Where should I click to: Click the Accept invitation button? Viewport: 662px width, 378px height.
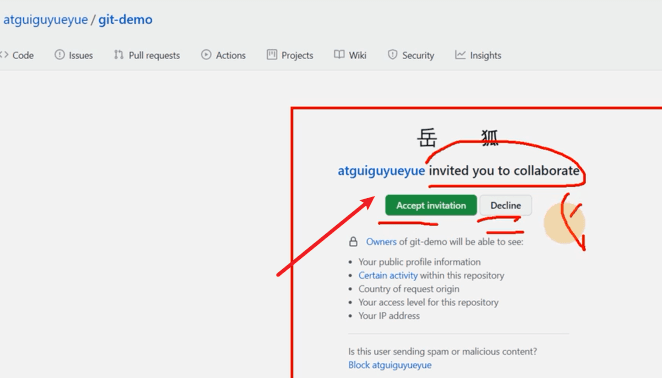[x=431, y=205]
